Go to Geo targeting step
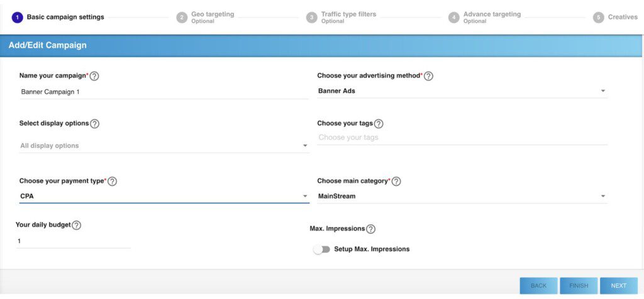Image resolution: width=644 pixels, height=299 pixels. (x=212, y=17)
